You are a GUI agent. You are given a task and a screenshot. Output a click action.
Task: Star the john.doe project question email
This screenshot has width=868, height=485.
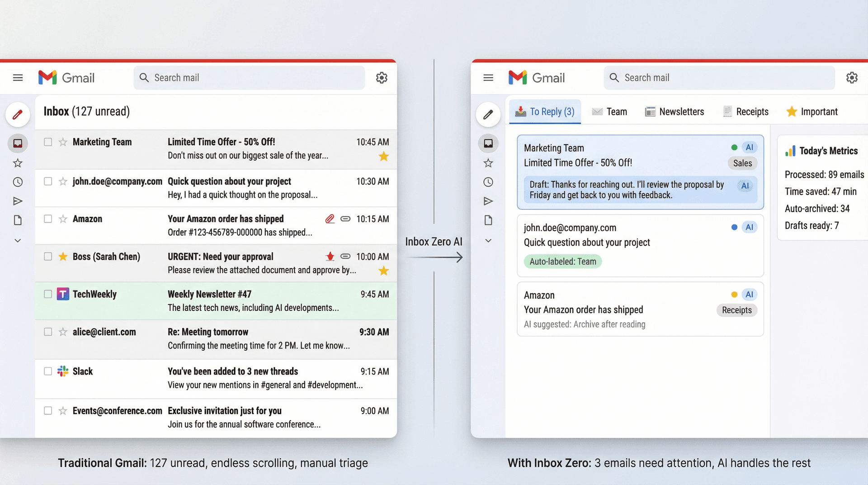click(x=62, y=181)
